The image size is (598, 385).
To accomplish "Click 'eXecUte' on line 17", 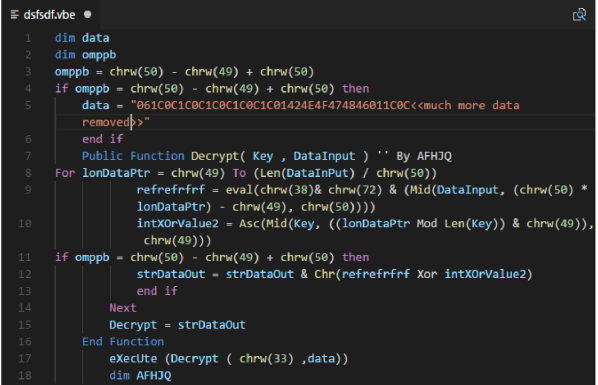I will tap(133, 359).
